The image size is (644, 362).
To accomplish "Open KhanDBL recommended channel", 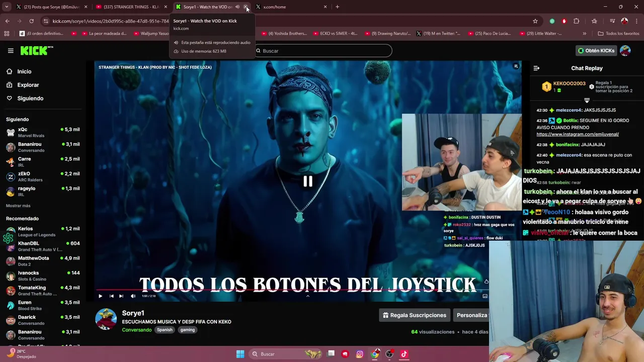I will pyautogui.click(x=43, y=246).
